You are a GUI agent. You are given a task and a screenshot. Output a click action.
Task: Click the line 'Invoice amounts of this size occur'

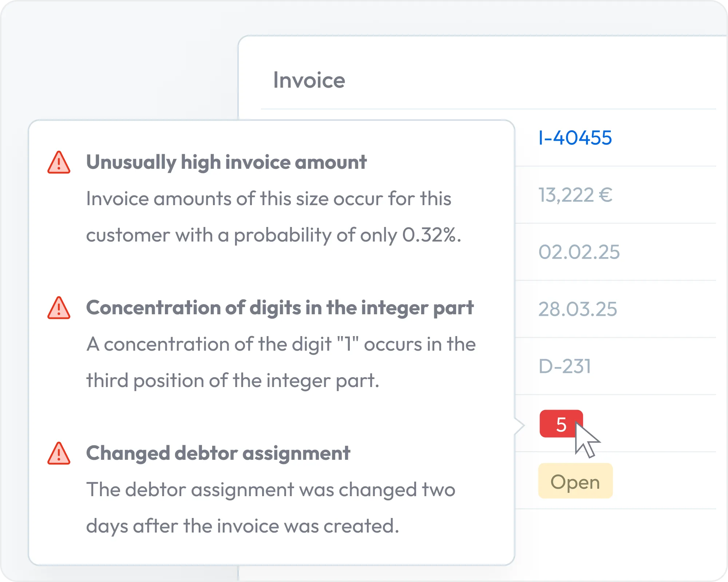pos(269,199)
